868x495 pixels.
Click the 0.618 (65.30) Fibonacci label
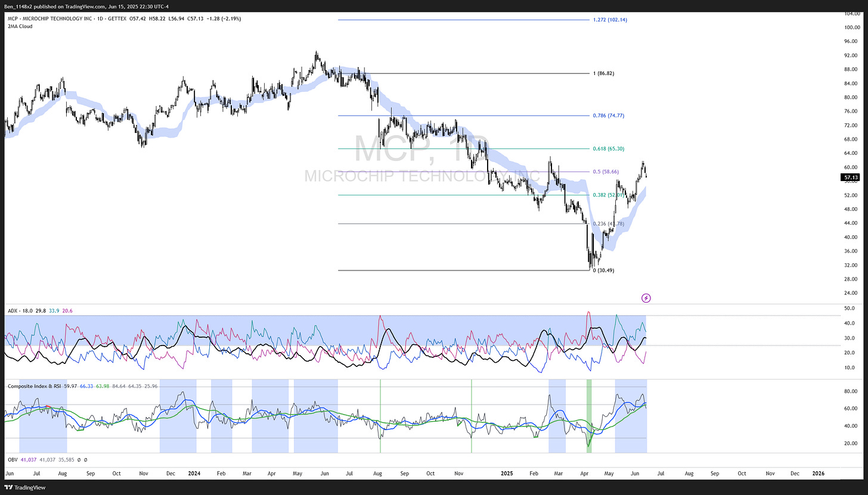coord(608,148)
